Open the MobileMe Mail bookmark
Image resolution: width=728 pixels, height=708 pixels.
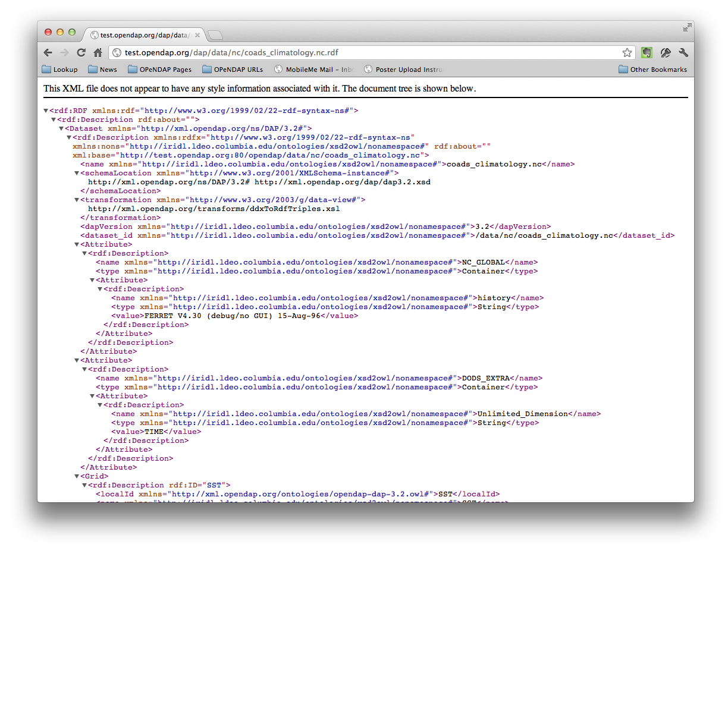[313, 70]
